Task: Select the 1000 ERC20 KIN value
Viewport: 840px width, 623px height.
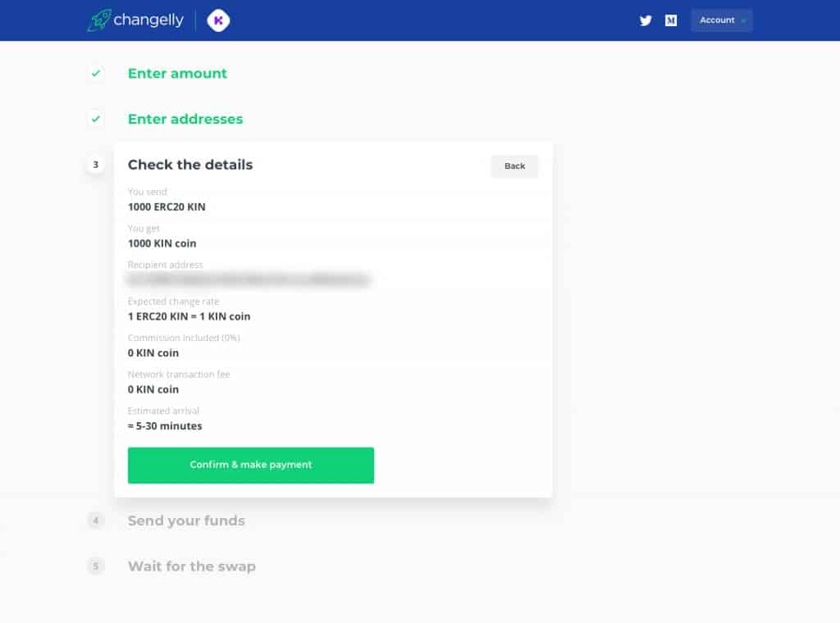Action: click(167, 207)
